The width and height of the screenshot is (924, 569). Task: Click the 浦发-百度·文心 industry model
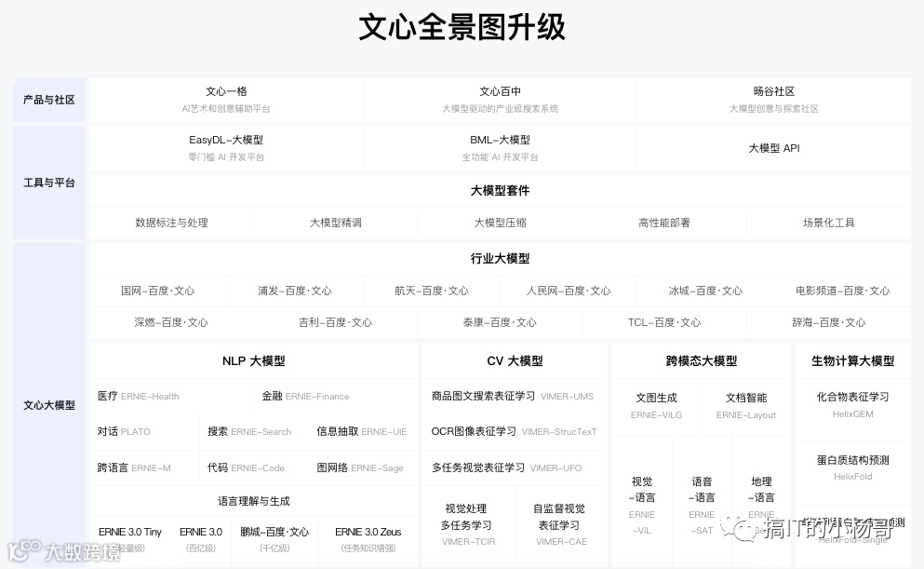click(x=295, y=291)
